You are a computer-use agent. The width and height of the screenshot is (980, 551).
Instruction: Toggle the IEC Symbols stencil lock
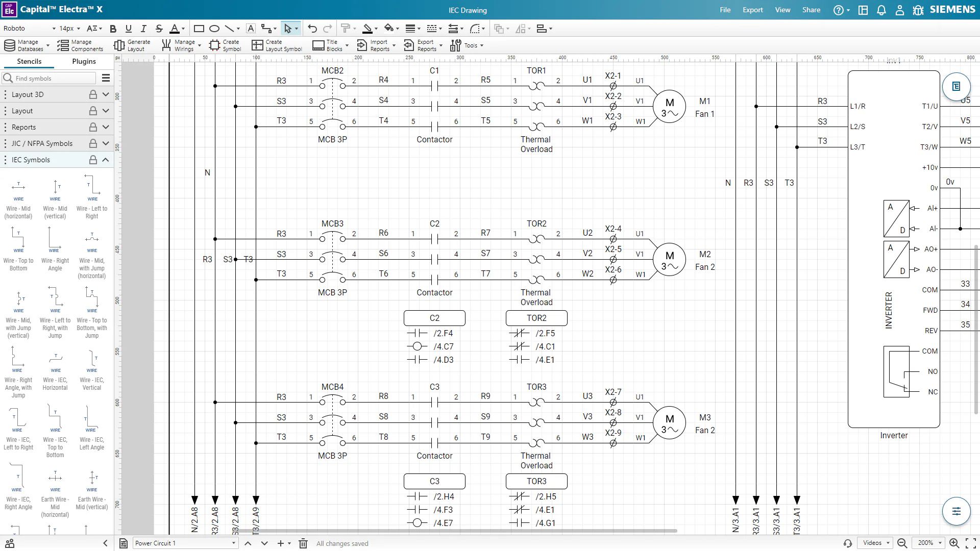tap(93, 160)
